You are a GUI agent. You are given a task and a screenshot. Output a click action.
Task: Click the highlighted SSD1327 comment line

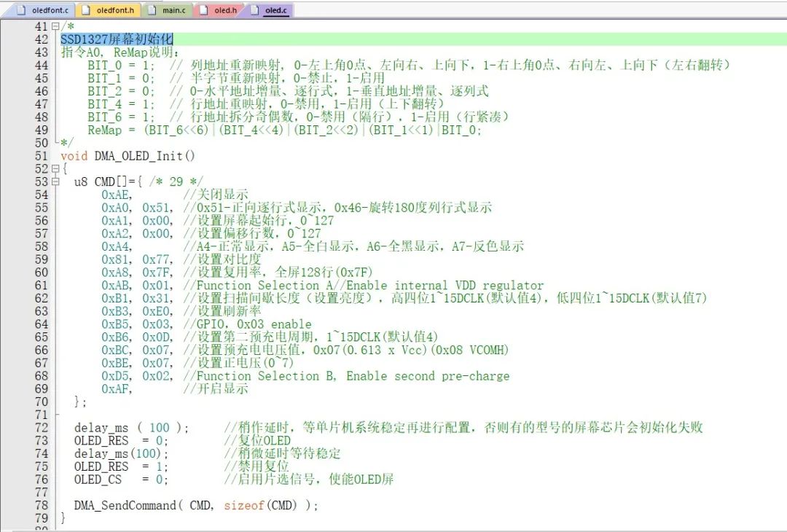tap(117, 39)
